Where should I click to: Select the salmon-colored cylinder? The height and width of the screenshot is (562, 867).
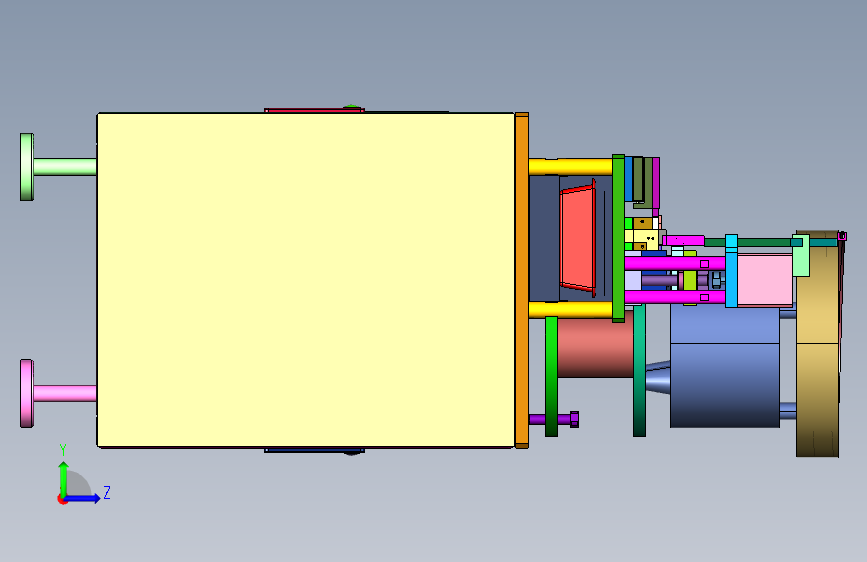point(595,348)
